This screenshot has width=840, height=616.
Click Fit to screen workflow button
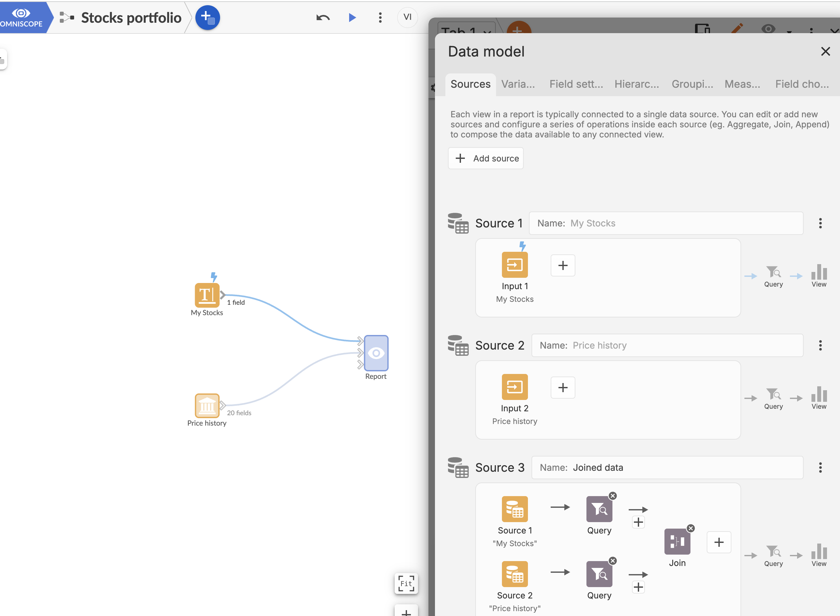406,583
